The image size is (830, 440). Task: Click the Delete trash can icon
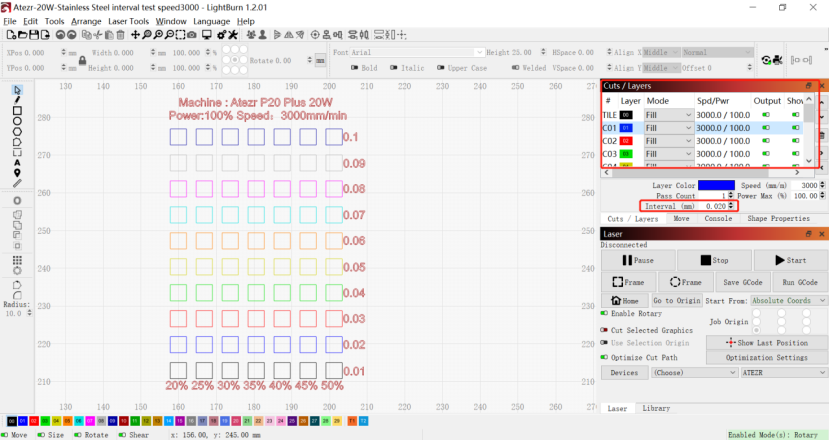tap(120, 35)
